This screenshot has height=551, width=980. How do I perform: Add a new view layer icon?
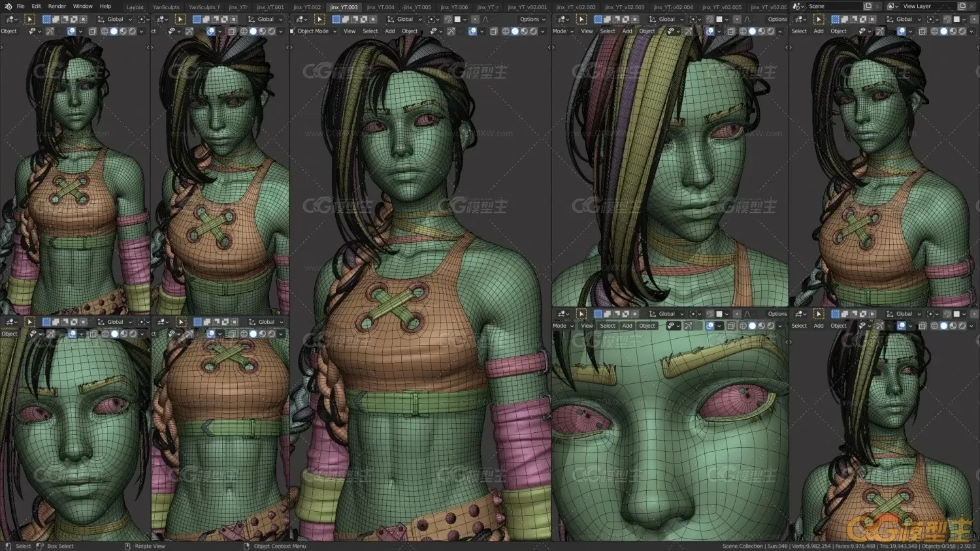point(962,6)
